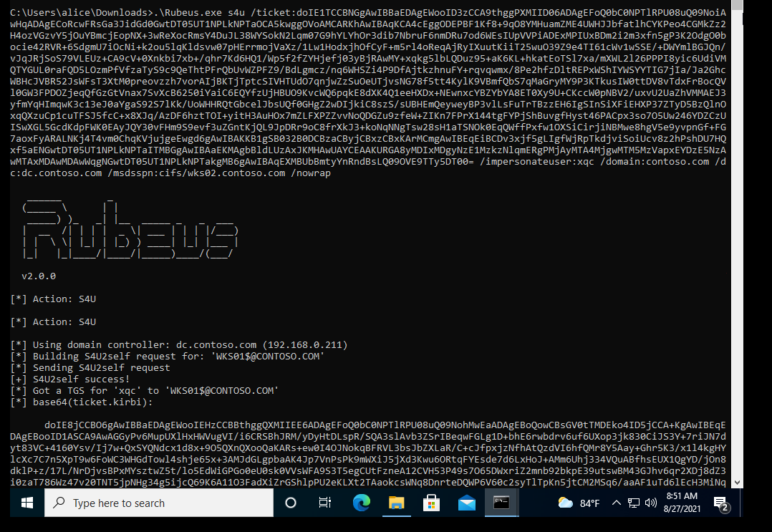Click the "Got a TGS for 'xqc'" line
The height and width of the screenshot is (532, 772).
[145, 391]
